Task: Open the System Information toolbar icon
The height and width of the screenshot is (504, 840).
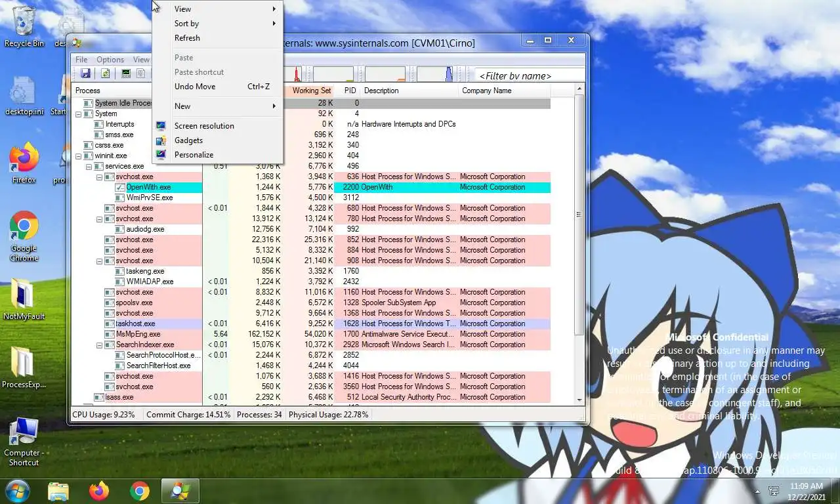Action: pos(126,73)
